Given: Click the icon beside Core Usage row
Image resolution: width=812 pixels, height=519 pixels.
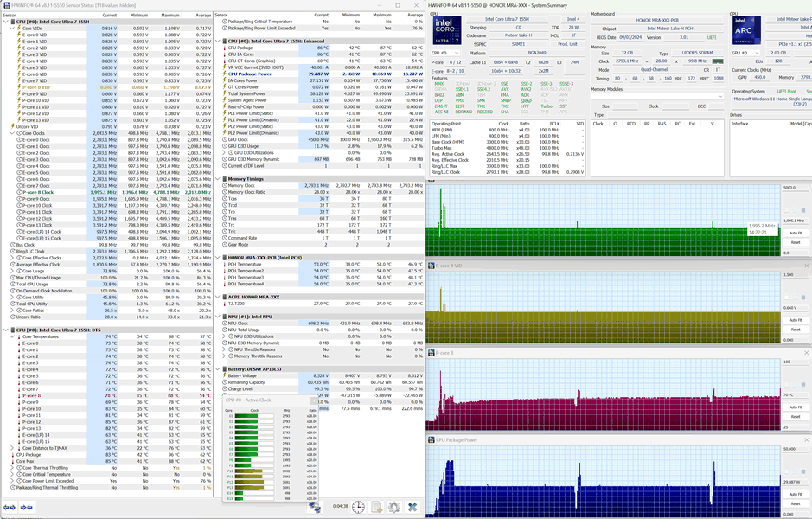Looking at the screenshot, I should click(19, 271).
